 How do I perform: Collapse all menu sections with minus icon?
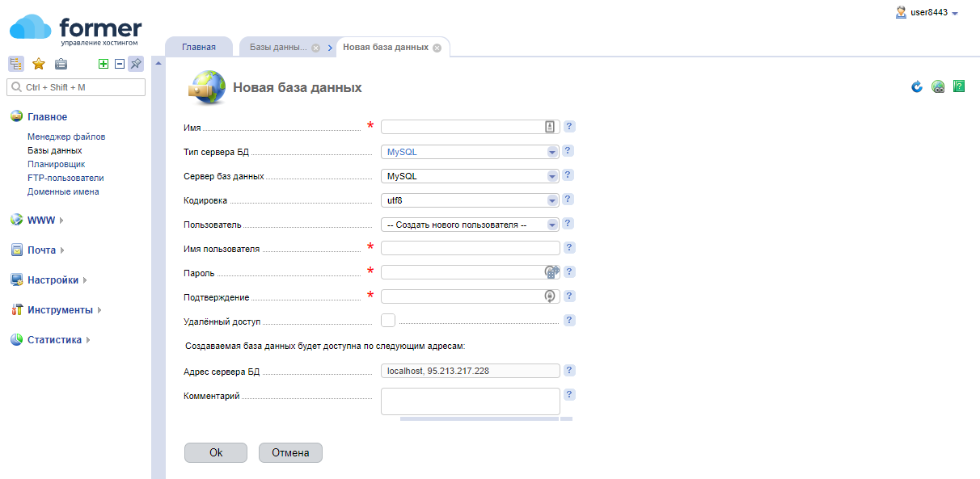point(119,65)
